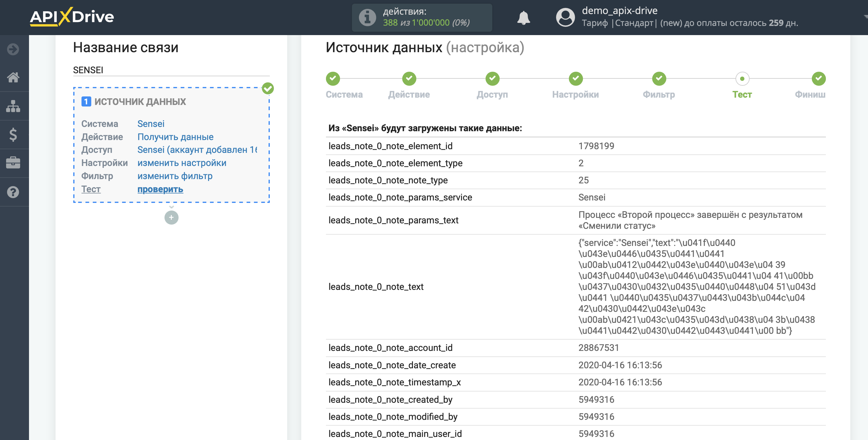
Task: Open the notifications bell
Action: tap(523, 17)
